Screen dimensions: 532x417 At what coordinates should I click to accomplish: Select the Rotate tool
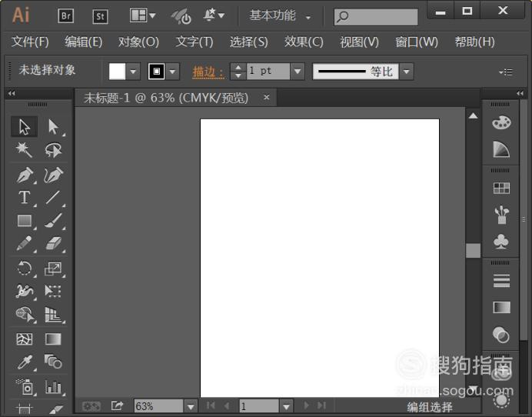click(25, 269)
